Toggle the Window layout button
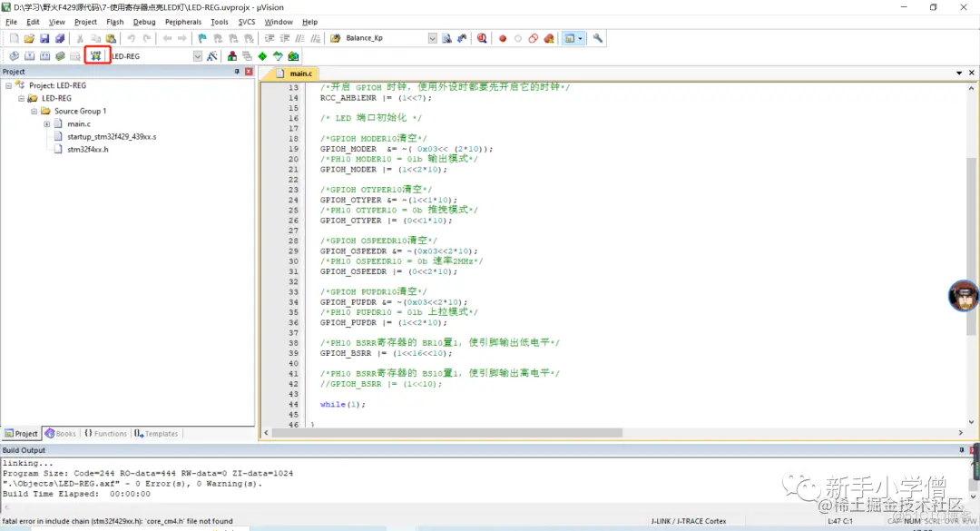Viewport: 980px width, 531px height. (569, 38)
